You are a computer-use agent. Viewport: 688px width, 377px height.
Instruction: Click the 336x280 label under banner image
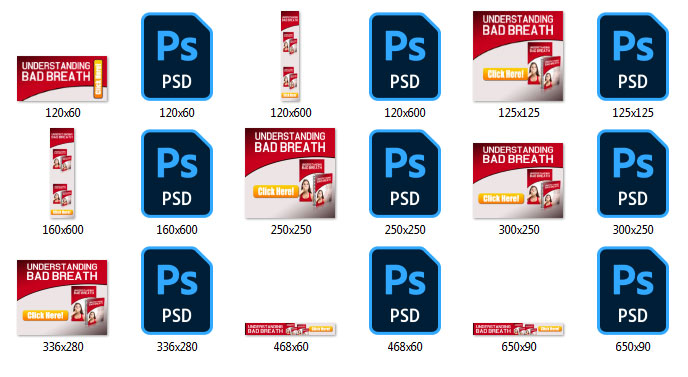[63, 347]
